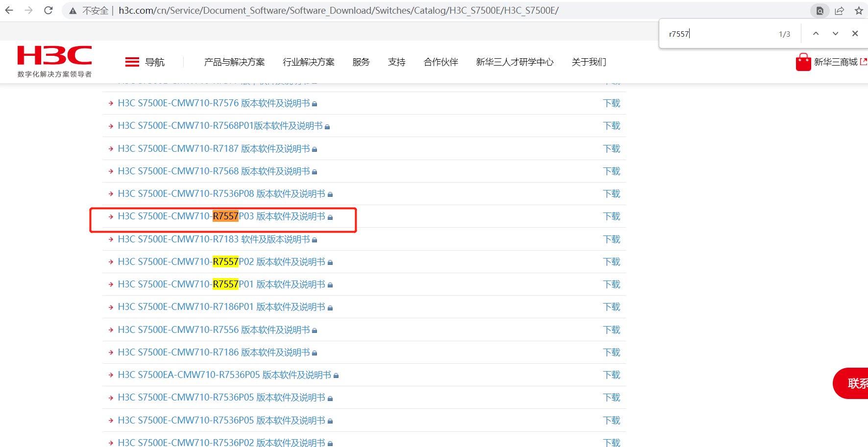Screen dimensions: 868x447
Task: Click the red shopping bag icon
Action: (803, 62)
